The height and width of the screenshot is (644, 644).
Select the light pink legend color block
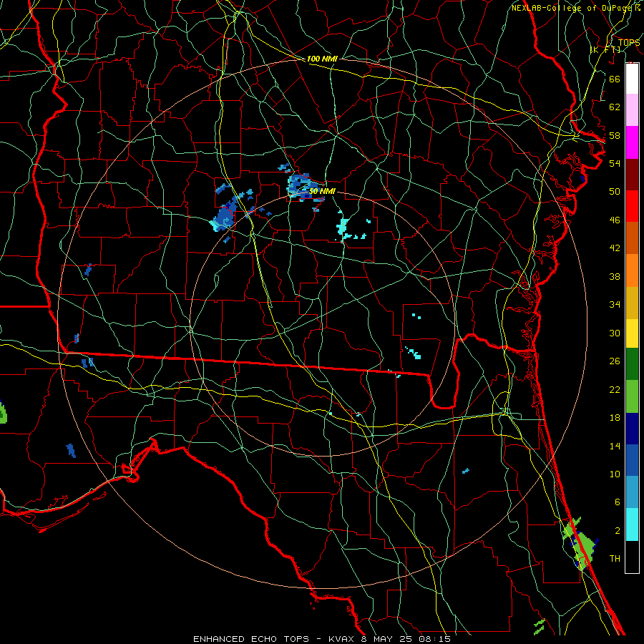pos(632,109)
